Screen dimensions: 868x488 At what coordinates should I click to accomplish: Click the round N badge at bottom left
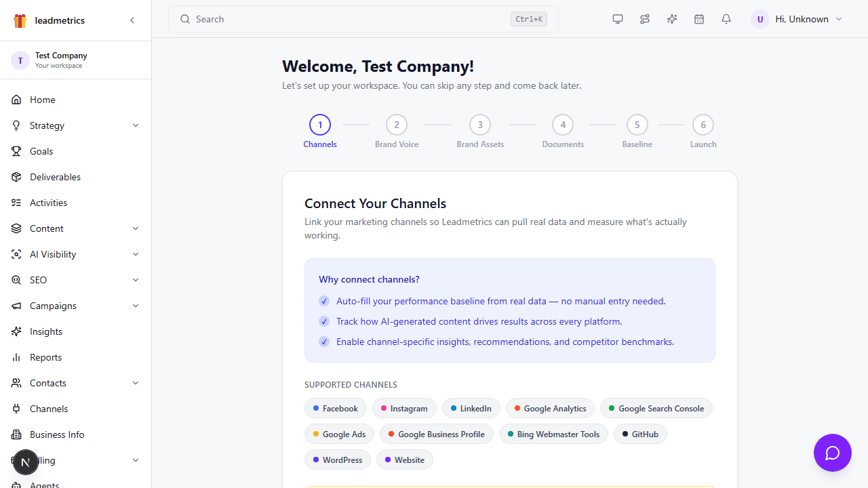click(26, 462)
